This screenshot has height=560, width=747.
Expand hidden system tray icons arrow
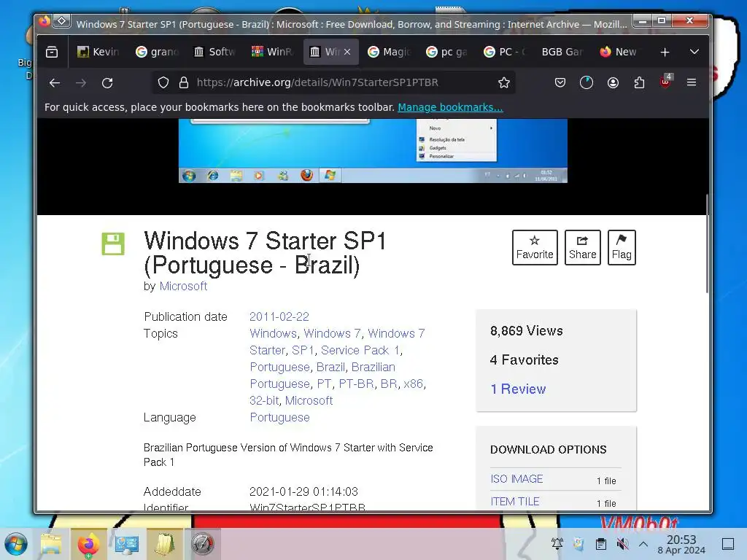[x=643, y=544]
